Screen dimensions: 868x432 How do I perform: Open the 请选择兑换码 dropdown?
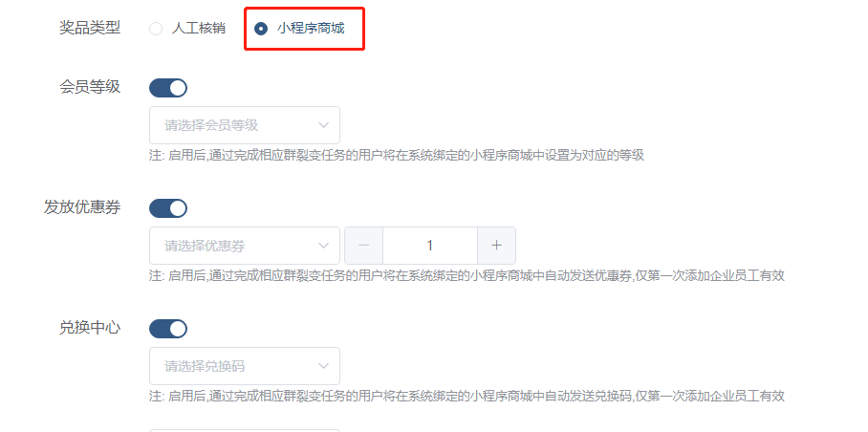pyautogui.click(x=245, y=366)
